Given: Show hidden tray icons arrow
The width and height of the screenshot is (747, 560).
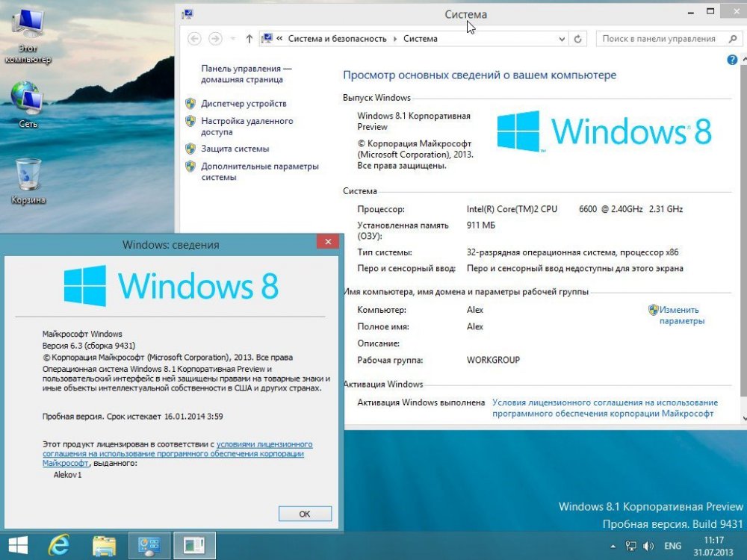Looking at the screenshot, I should coord(613,547).
